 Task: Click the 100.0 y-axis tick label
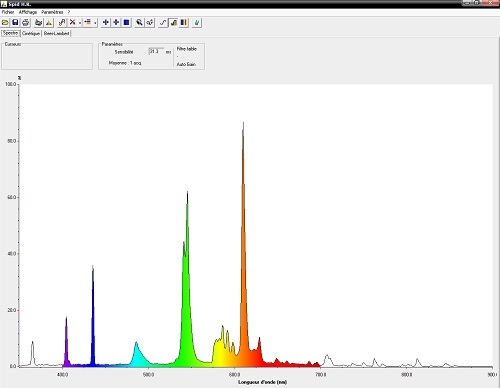(x=11, y=84)
